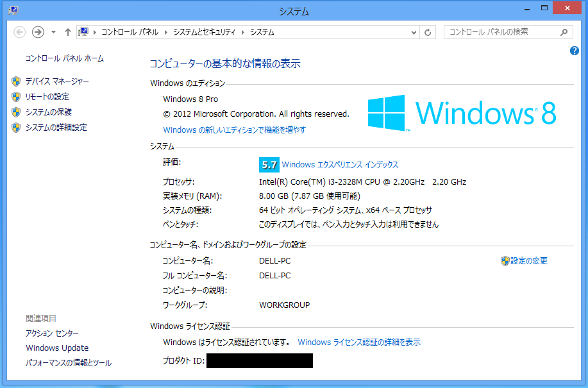Select システム in the breadcrumb path
588x388 pixels.
(262, 32)
